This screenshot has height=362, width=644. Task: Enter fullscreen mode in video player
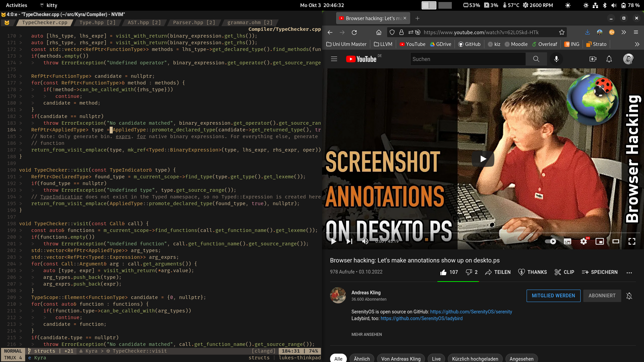pyautogui.click(x=632, y=241)
